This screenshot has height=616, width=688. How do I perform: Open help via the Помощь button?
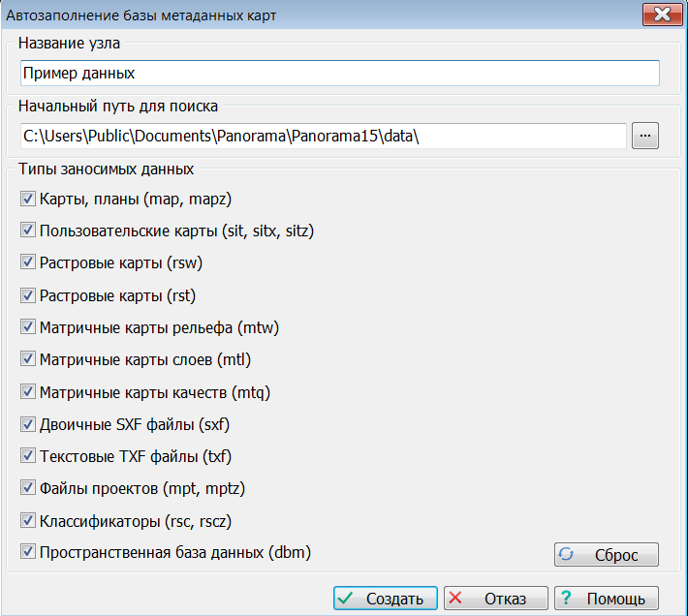(x=606, y=599)
